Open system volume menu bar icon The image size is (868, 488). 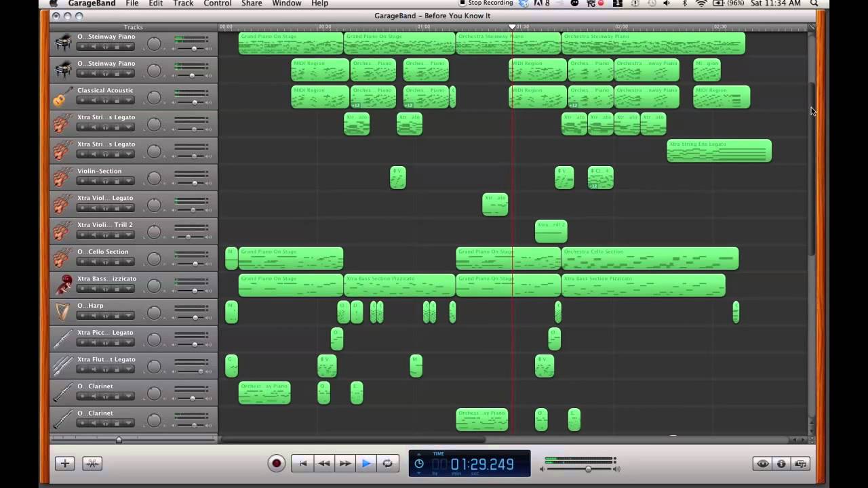[x=667, y=3]
